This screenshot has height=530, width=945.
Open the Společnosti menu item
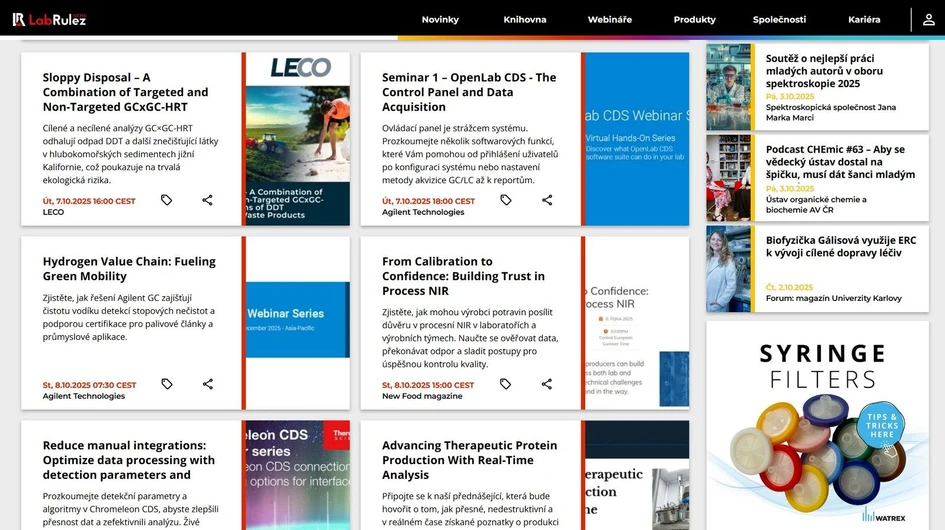coord(779,19)
